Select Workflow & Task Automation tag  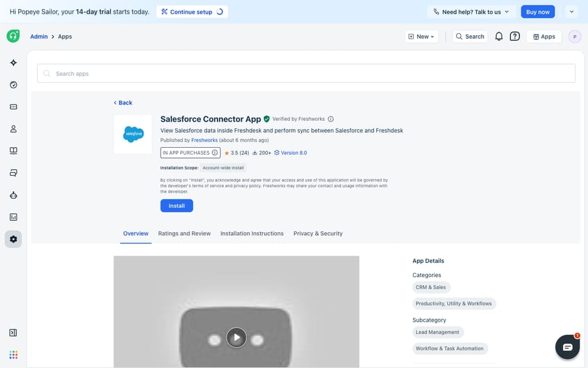tap(449, 348)
